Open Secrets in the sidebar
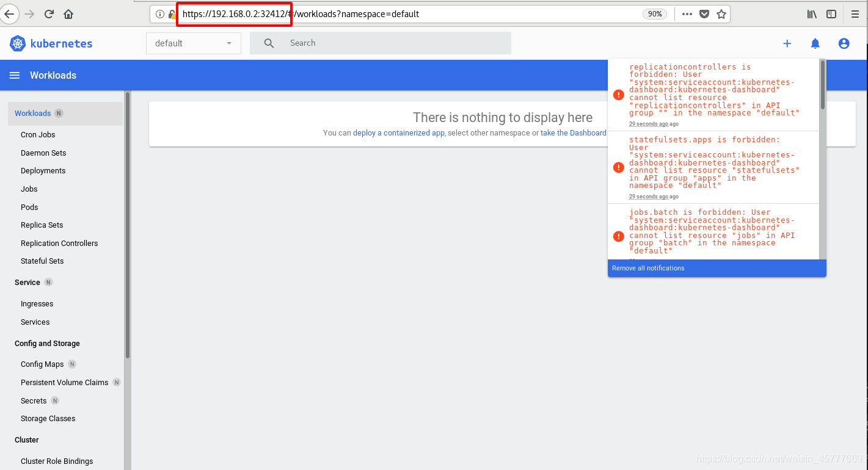Image resolution: width=868 pixels, height=470 pixels. 34,401
